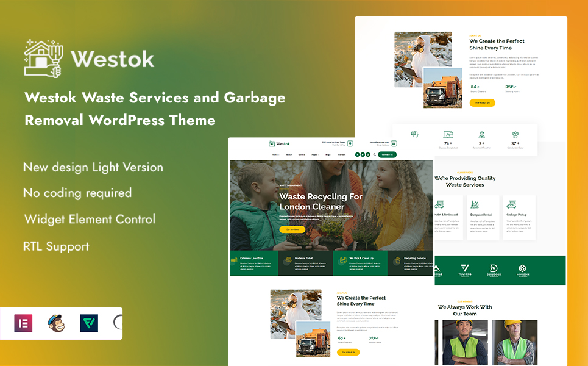The height and width of the screenshot is (366, 588).
Task: Open the Twitter social icon in navbar
Action: [x=362, y=155]
